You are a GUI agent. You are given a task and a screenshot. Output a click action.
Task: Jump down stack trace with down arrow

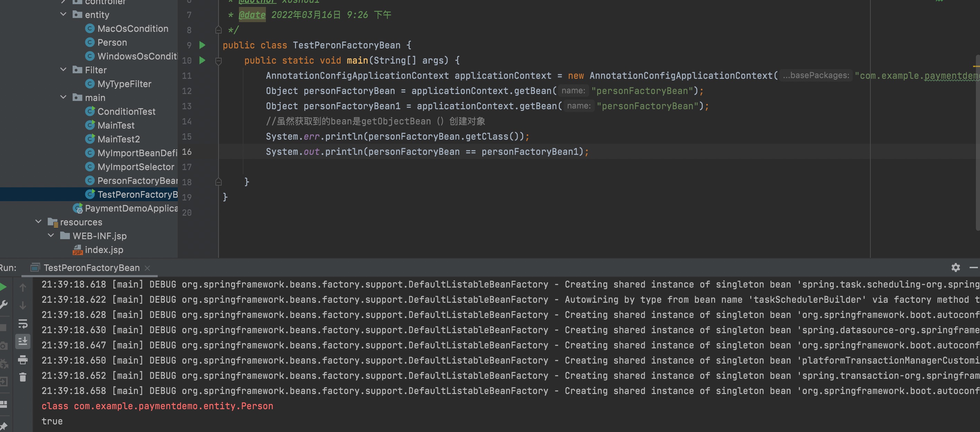pos(23,306)
